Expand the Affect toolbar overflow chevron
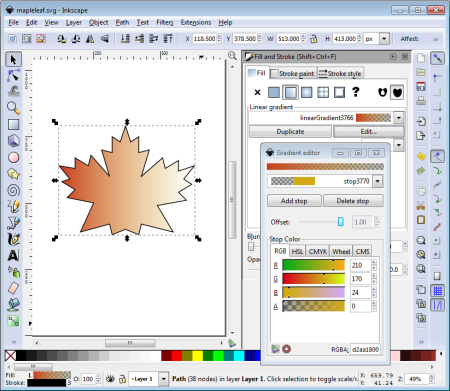Screen dimensions: 450x391 [x=436, y=39]
